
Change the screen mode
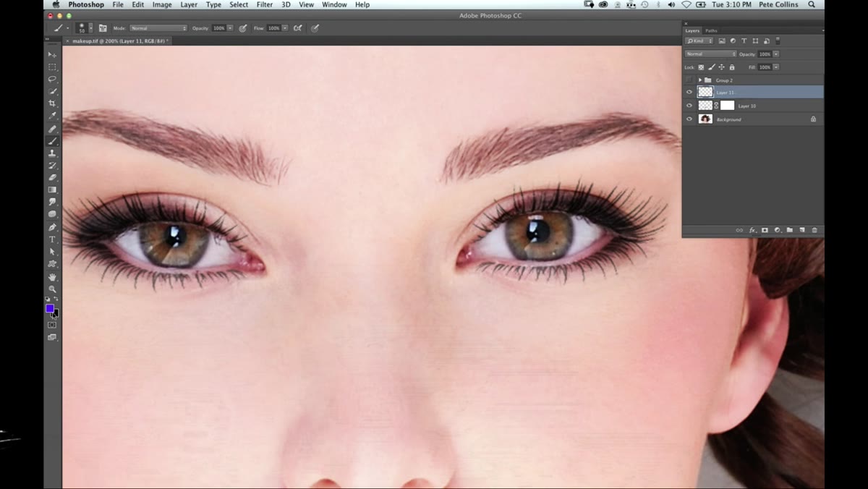tap(52, 337)
